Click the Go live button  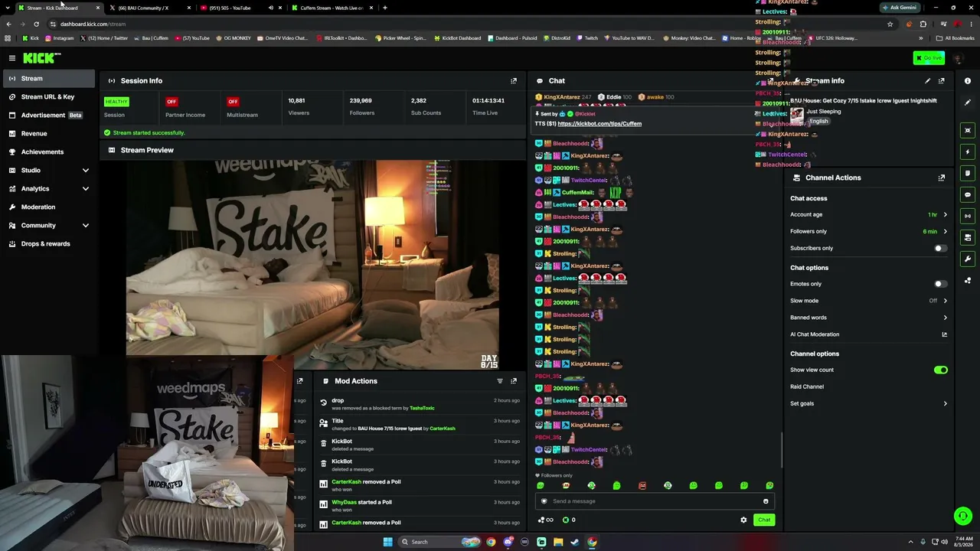point(929,58)
